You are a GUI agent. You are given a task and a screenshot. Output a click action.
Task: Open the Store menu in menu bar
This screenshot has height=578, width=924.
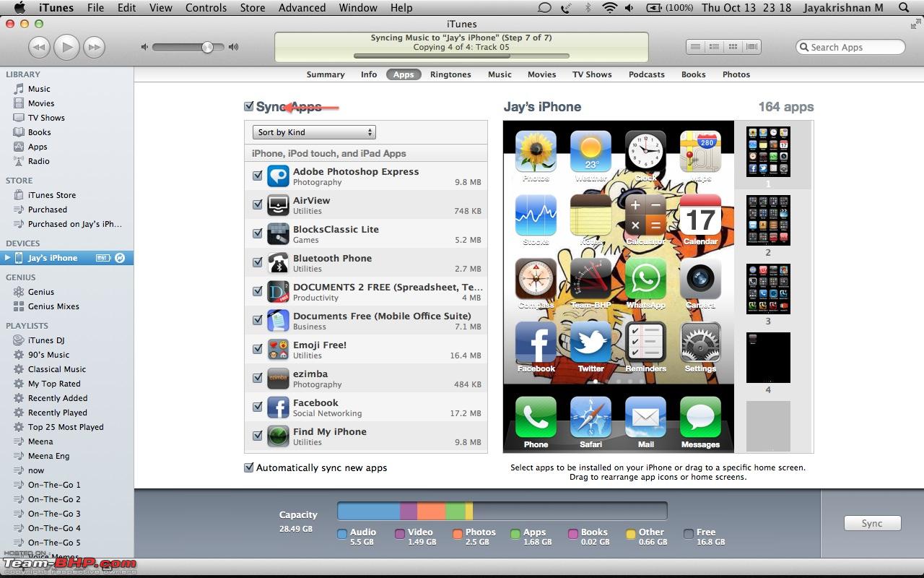(x=252, y=8)
